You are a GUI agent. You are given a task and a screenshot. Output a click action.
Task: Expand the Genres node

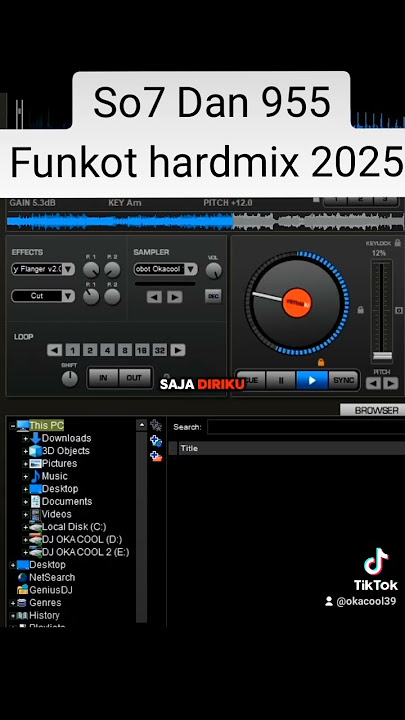tap(12, 603)
